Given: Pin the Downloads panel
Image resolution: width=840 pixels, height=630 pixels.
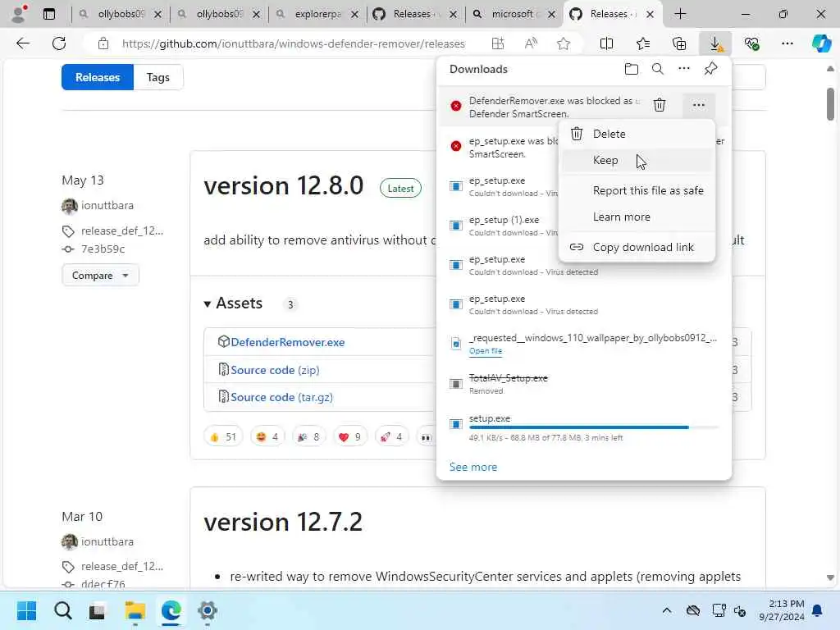Looking at the screenshot, I should click(710, 69).
